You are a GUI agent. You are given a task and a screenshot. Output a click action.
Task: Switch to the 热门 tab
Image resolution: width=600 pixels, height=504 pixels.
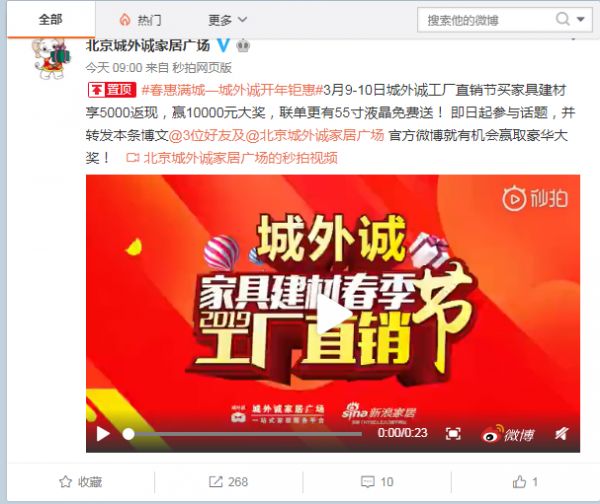tap(140, 20)
